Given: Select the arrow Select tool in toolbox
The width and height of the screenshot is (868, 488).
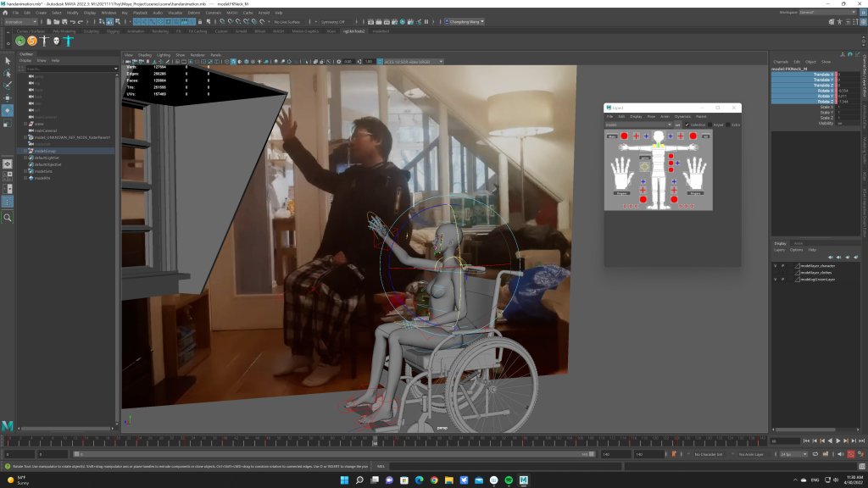Looking at the screenshot, I should (x=8, y=61).
